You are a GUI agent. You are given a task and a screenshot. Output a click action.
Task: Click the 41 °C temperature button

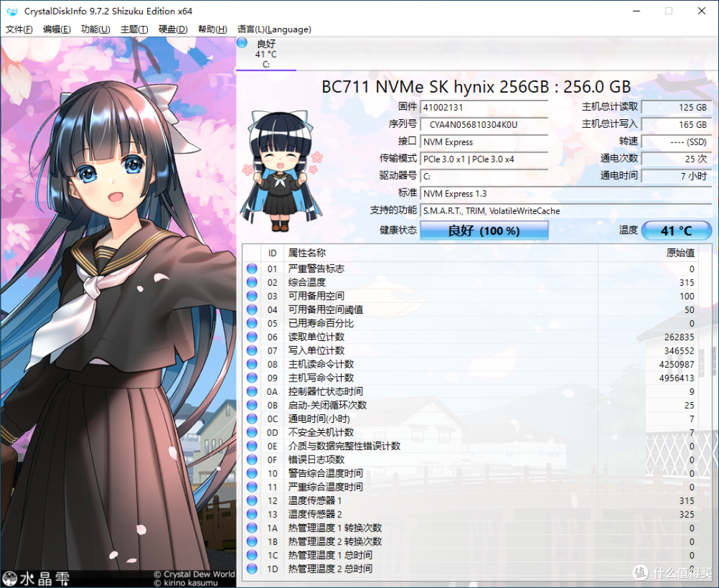tap(676, 230)
